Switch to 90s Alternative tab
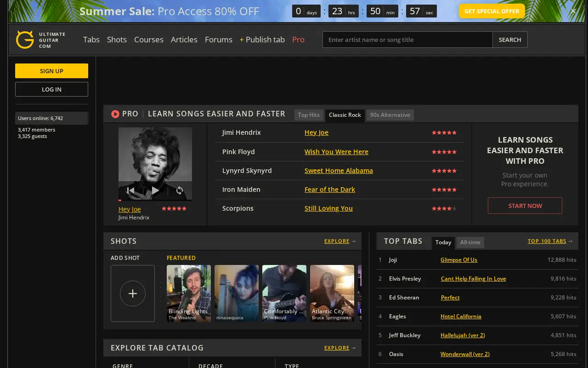 [x=390, y=115]
